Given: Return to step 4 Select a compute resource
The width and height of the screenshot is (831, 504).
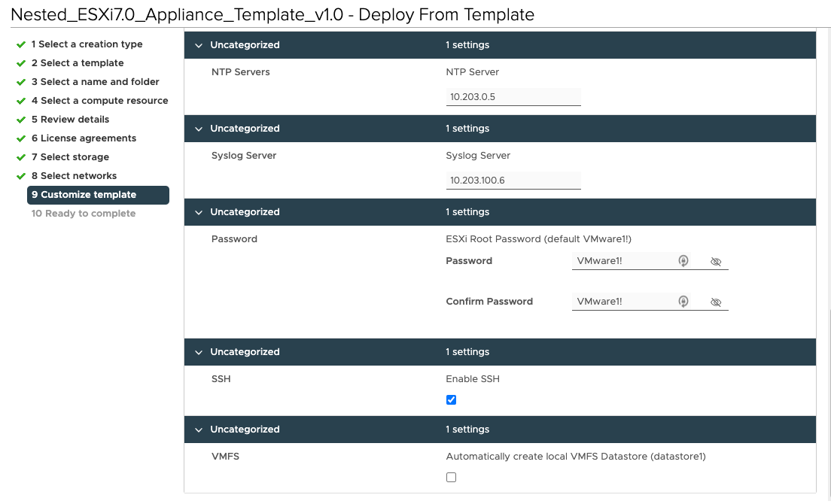Looking at the screenshot, I should [x=99, y=101].
